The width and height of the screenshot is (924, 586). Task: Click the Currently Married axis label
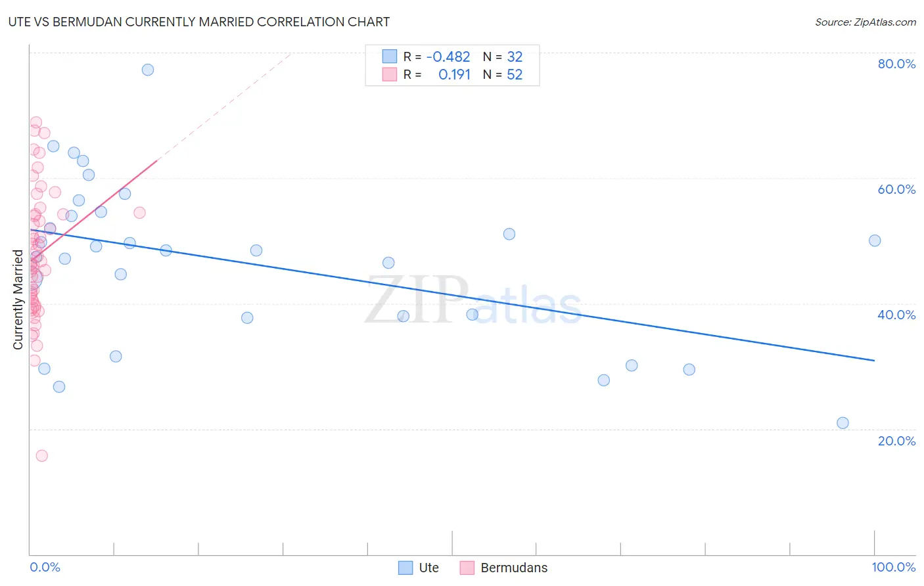pyautogui.click(x=18, y=300)
